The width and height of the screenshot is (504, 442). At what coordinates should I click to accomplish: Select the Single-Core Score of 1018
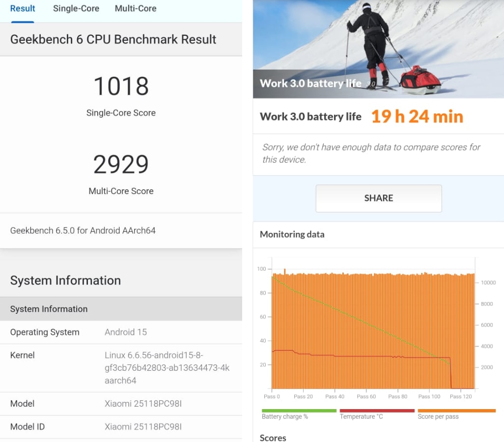pos(121,86)
